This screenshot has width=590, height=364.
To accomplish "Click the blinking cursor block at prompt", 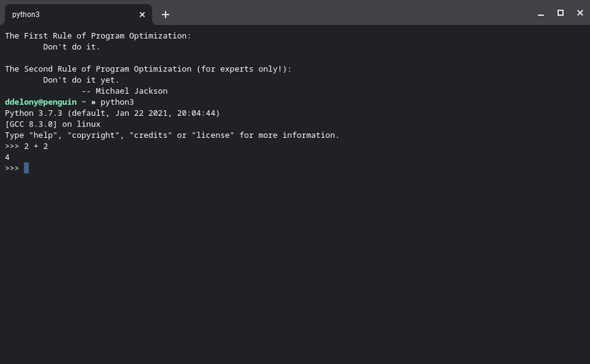I will 26,168.
